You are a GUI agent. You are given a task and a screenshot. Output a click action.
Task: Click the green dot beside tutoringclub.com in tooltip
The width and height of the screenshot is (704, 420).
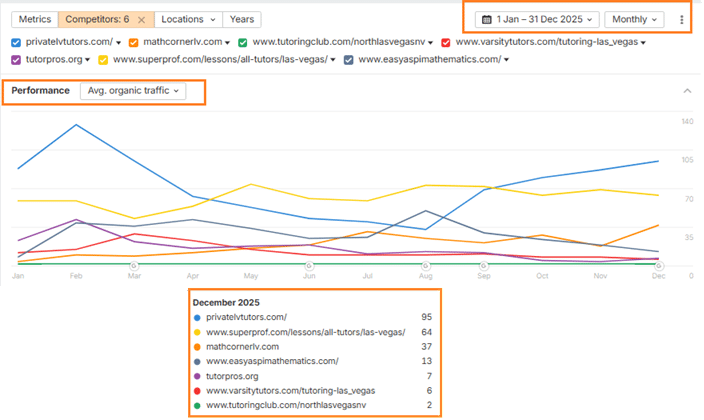tap(197, 406)
